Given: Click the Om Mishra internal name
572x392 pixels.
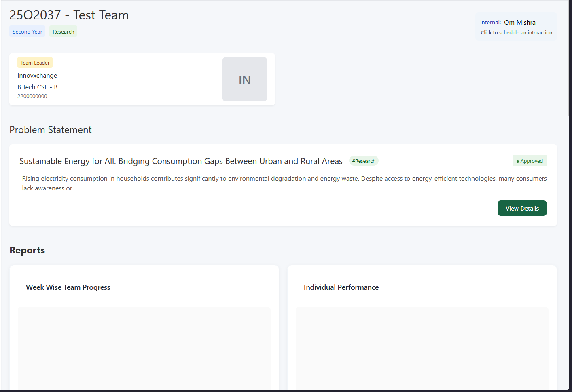Looking at the screenshot, I should [519, 23].
